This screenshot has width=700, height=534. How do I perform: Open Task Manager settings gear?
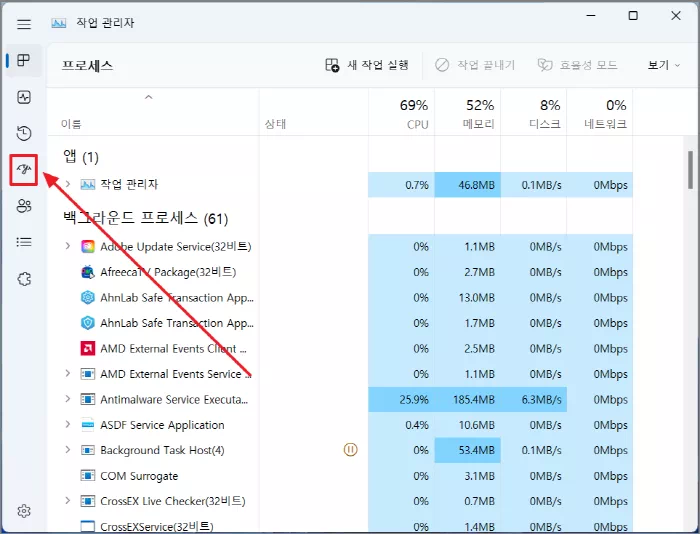click(24, 511)
